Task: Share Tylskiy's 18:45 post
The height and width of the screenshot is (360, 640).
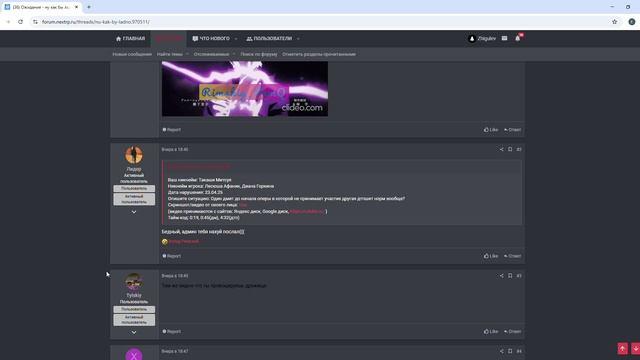Action: 502,276
